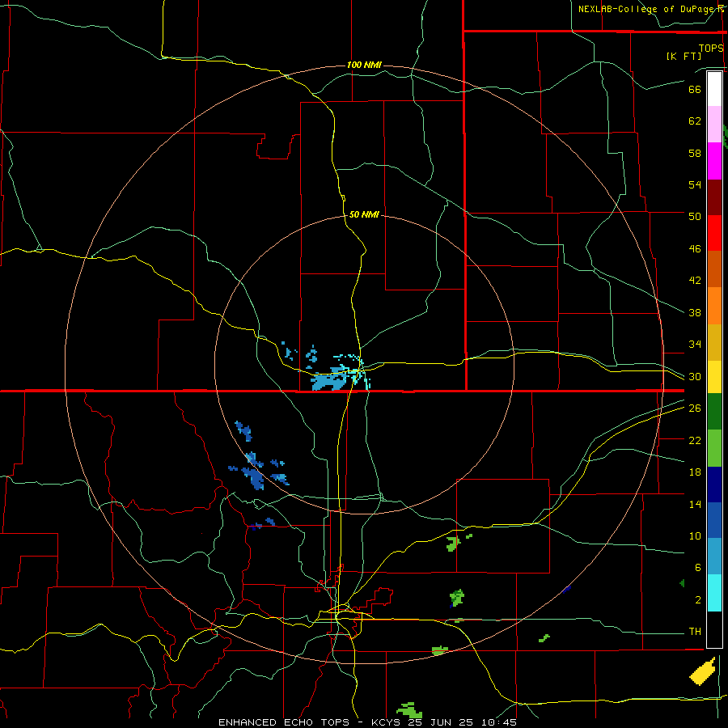Image resolution: width=728 pixels, height=728 pixels.
Task: Click the green echo at the bottom edge
Action: (x=409, y=710)
